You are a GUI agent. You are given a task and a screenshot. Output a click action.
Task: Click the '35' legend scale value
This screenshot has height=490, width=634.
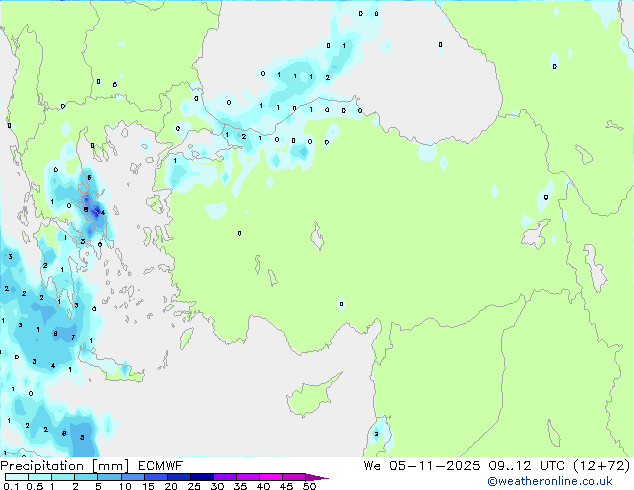click(x=240, y=486)
